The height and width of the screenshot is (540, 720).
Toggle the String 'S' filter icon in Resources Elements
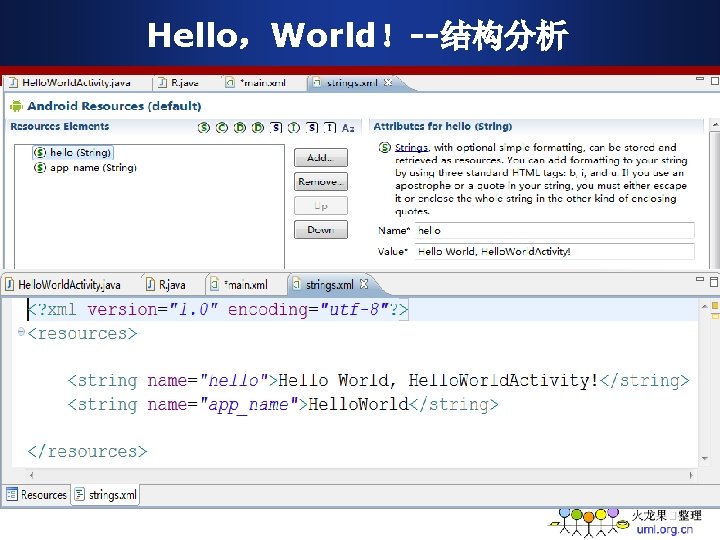pyautogui.click(x=203, y=128)
